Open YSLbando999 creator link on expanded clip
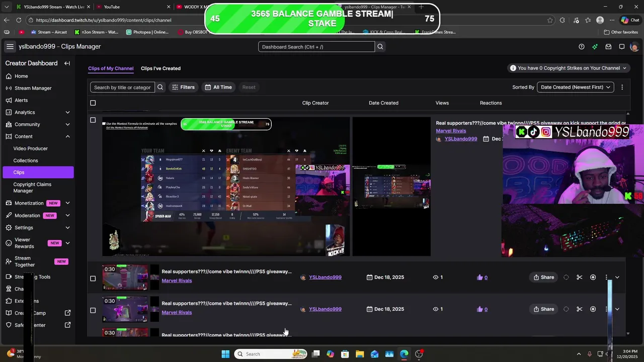Image resolution: width=644 pixels, height=362 pixels. pos(461,139)
